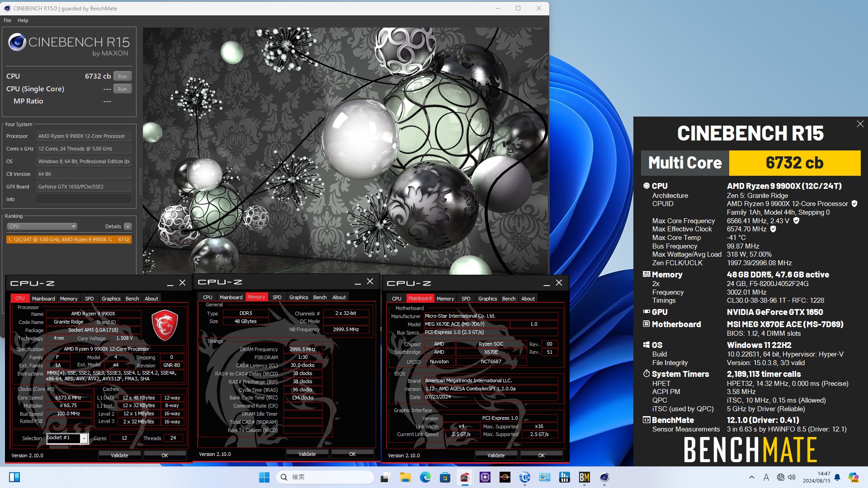Click the Info input field in Your System
Viewport: 868px width, 488px height.
click(84, 199)
